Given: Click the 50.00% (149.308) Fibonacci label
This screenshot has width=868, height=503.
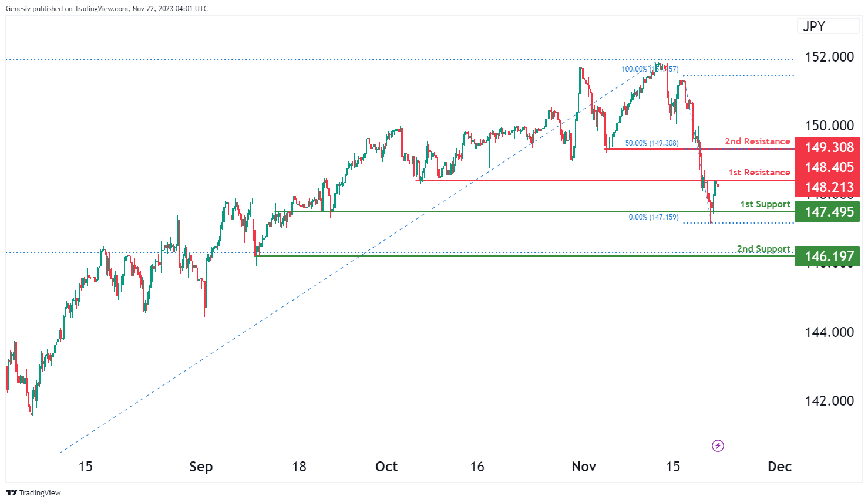Looking at the screenshot, I should point(651,143).
